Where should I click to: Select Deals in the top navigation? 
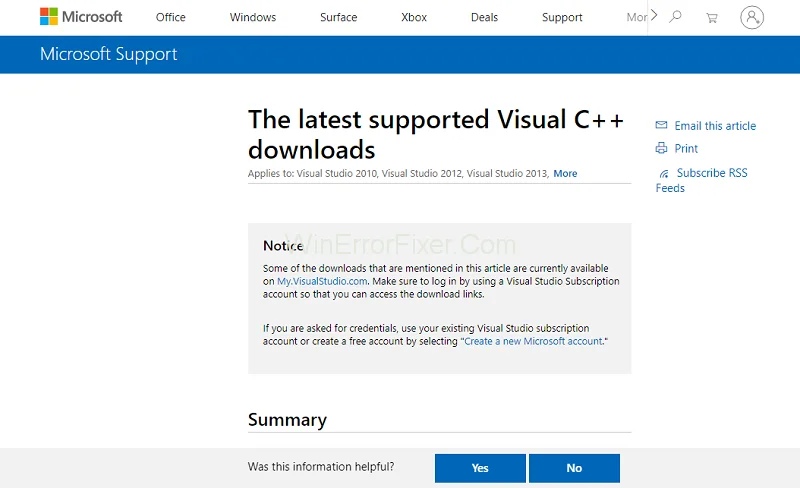coord(484,17)
